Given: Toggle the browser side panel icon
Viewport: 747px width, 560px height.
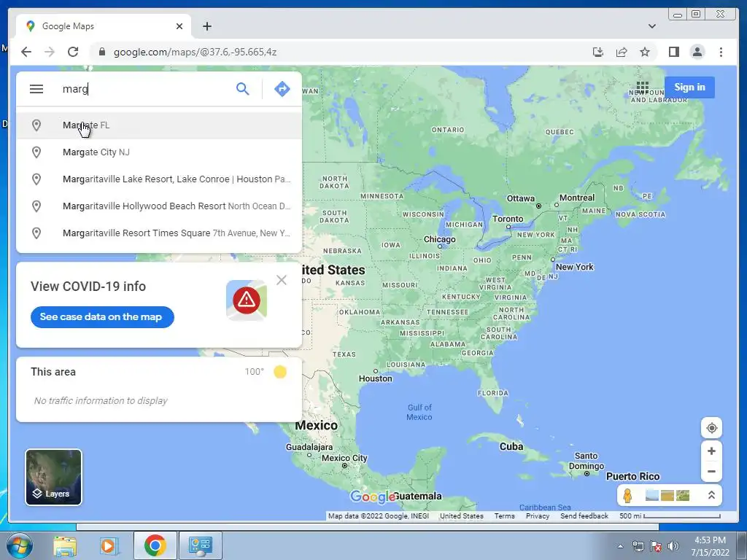Looking at the screenshot, I should [x=673, y=52].
